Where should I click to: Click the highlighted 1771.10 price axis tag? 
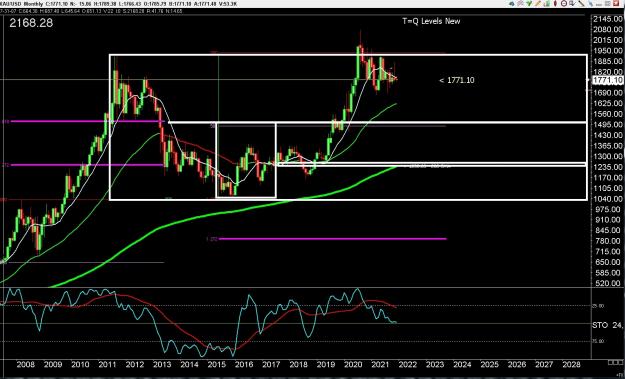pyautogui.click(x=607, y=81)
